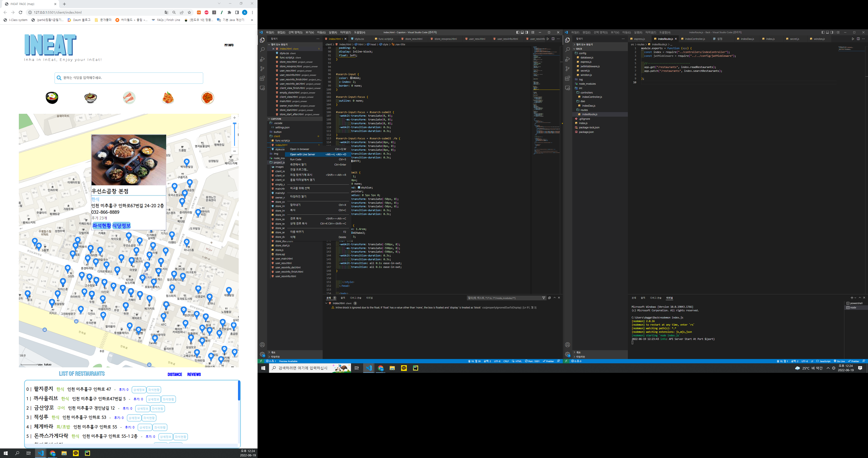
Task: Click the map zoom-in plus button
Action: coord(234,118)
